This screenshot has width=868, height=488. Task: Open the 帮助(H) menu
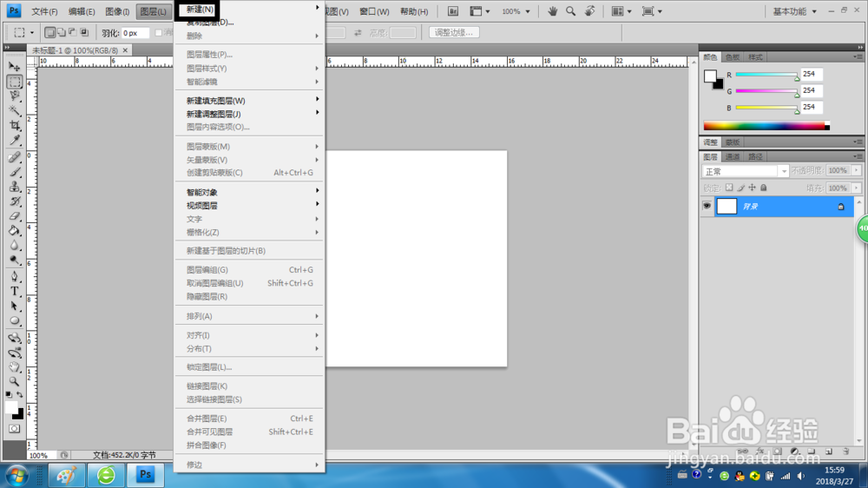(413, 11)
